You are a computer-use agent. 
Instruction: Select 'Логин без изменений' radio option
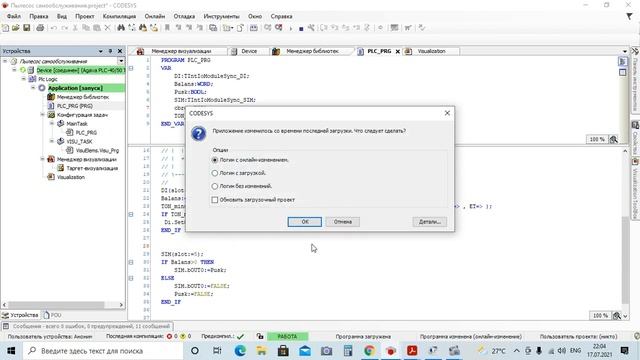pos(215,186)
